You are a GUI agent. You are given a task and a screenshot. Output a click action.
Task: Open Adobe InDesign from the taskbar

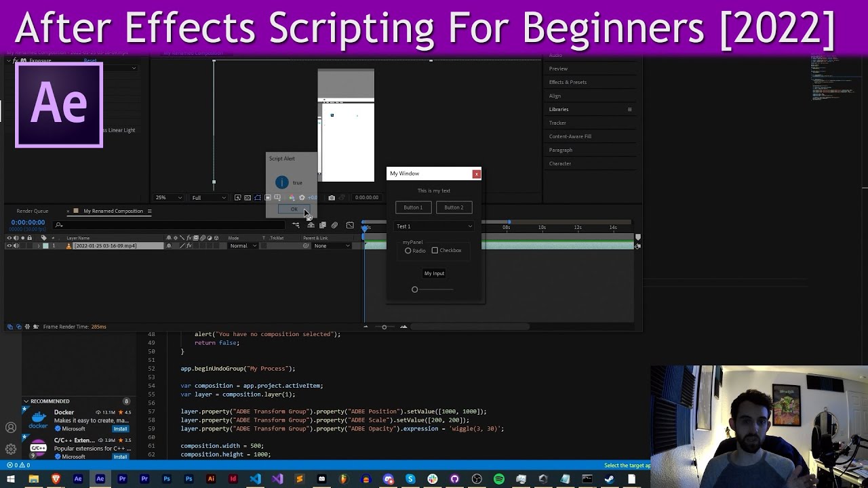click(233, 479)
